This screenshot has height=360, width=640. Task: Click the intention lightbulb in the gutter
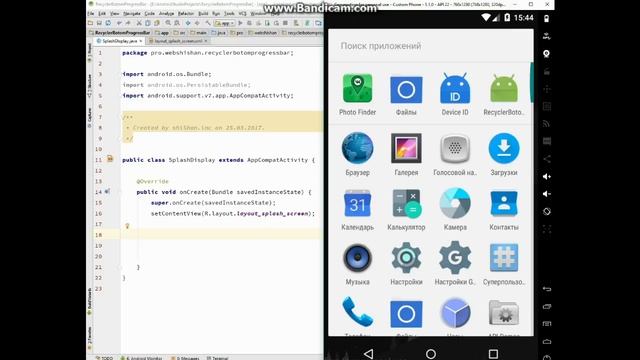pyautogui.click(x=127, y=226)
